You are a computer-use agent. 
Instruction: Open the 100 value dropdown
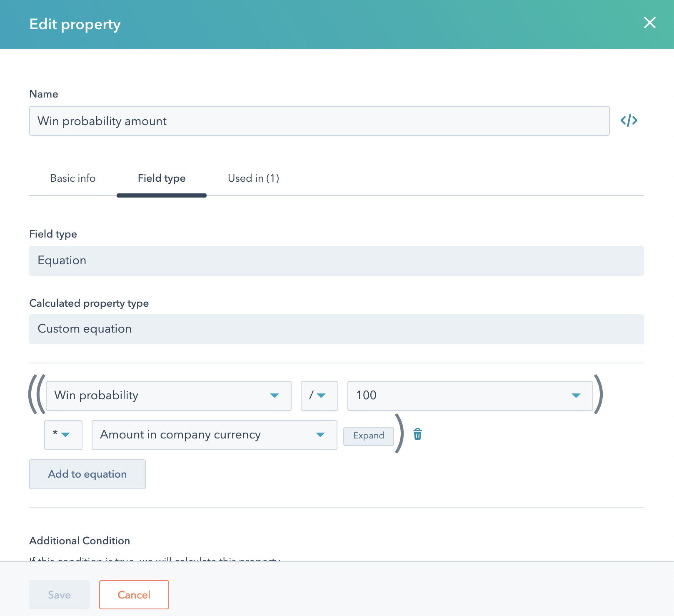point(469,396)
